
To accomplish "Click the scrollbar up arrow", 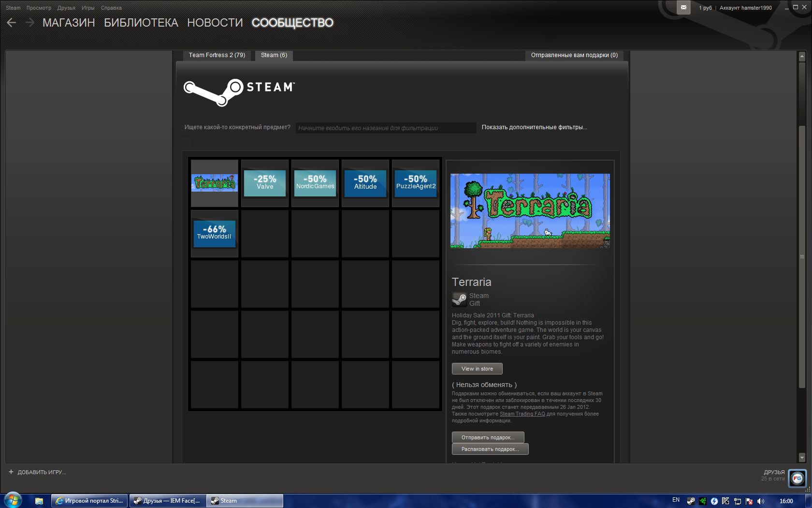I will pos(802,57).
